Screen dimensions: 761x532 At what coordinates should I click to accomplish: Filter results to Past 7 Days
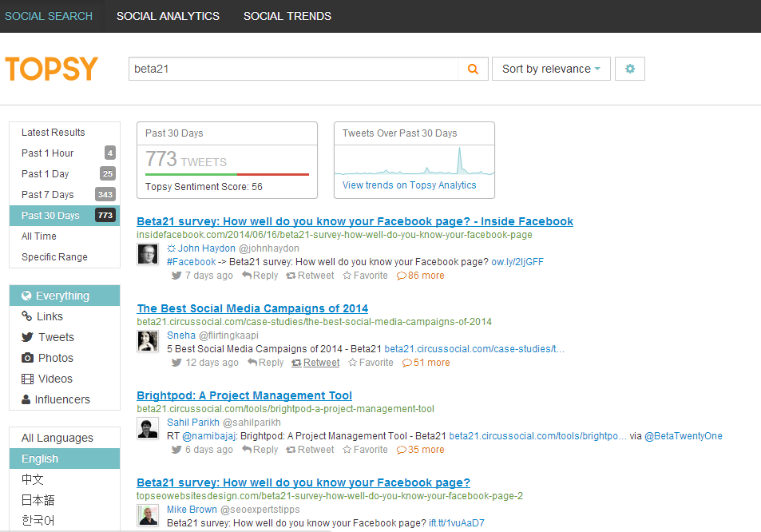tap(48, 195)
